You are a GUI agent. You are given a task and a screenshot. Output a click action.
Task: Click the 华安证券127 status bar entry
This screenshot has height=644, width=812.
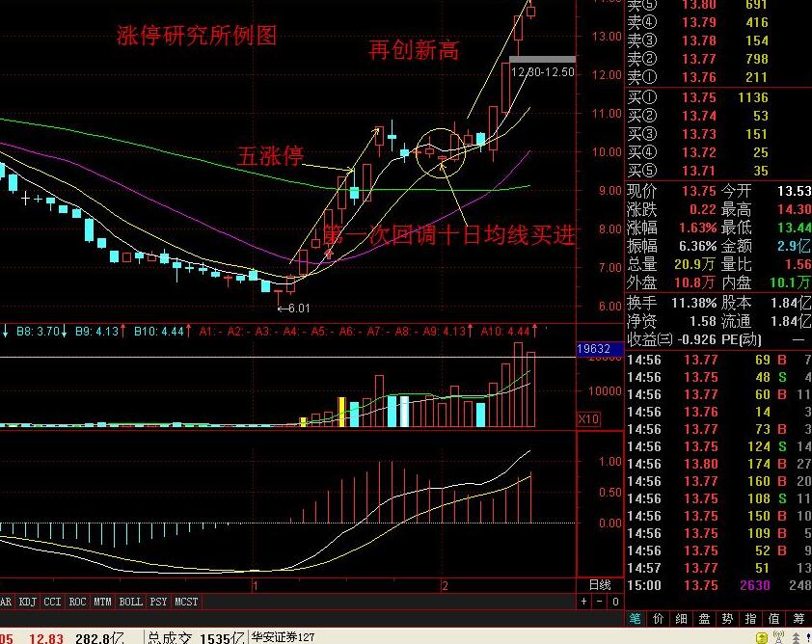tap(284, 637)
